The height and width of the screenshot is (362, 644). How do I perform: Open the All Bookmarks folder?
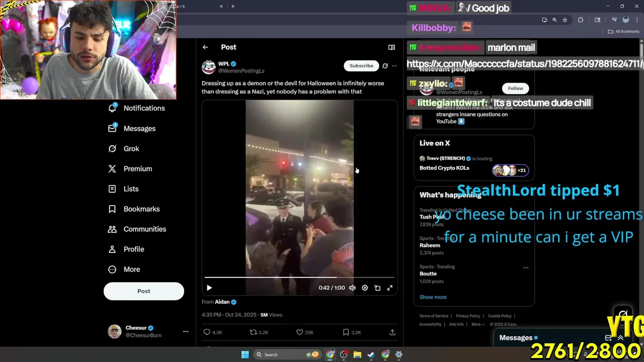click(x=623, y=31)
